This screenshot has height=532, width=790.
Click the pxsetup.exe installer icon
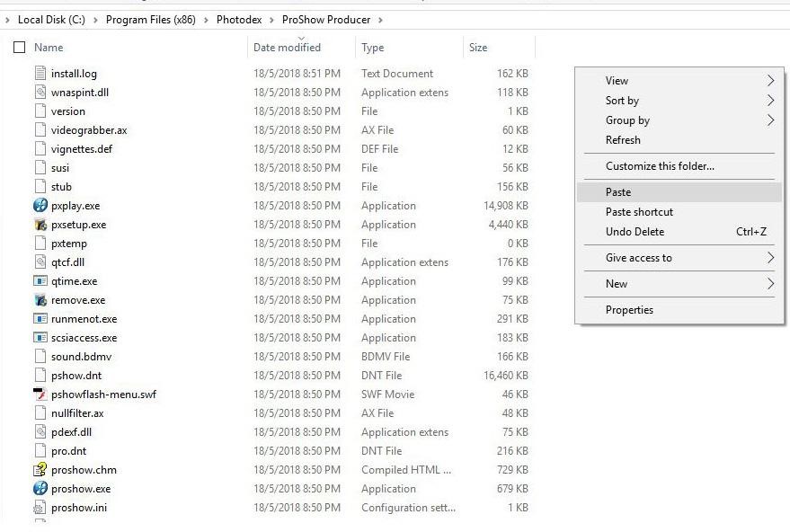coord(40,225)
